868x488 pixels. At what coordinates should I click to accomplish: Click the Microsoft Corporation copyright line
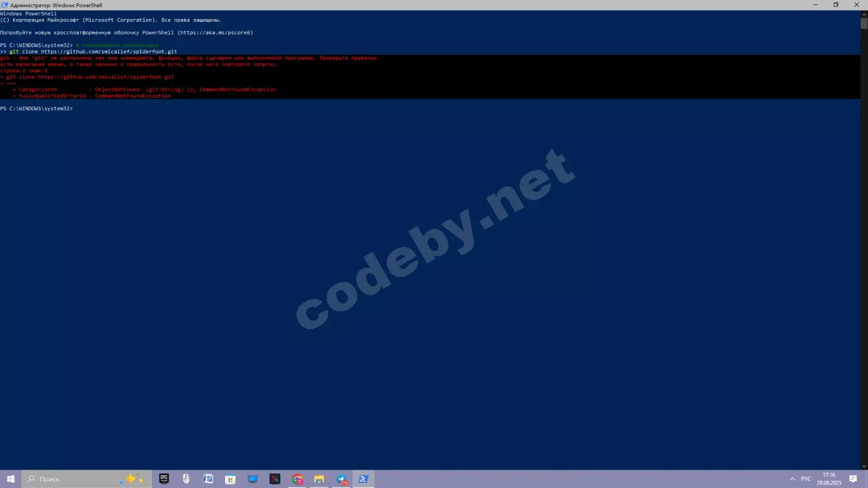click(x=111, y=20)
